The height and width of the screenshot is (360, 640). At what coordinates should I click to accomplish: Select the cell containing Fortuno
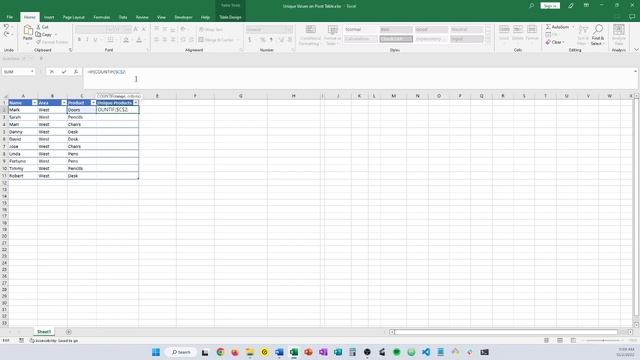tap(23, 161)
